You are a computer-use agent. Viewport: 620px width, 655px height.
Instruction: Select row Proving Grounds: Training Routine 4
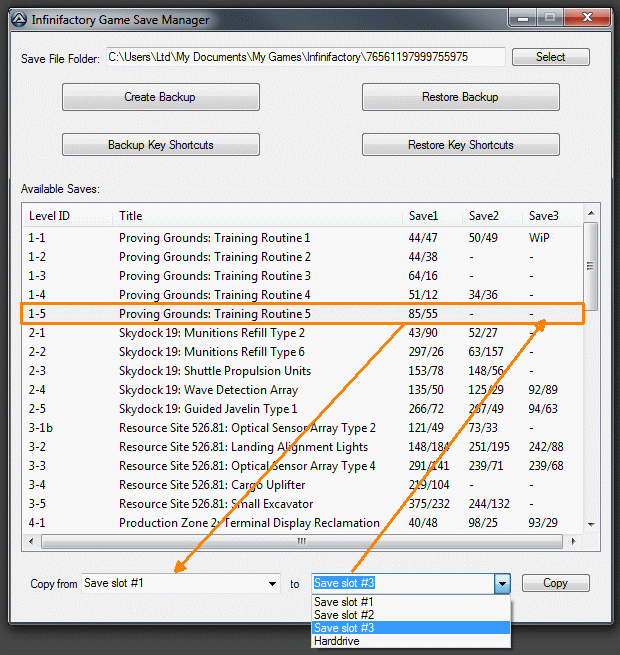click(x=302, y=294)
